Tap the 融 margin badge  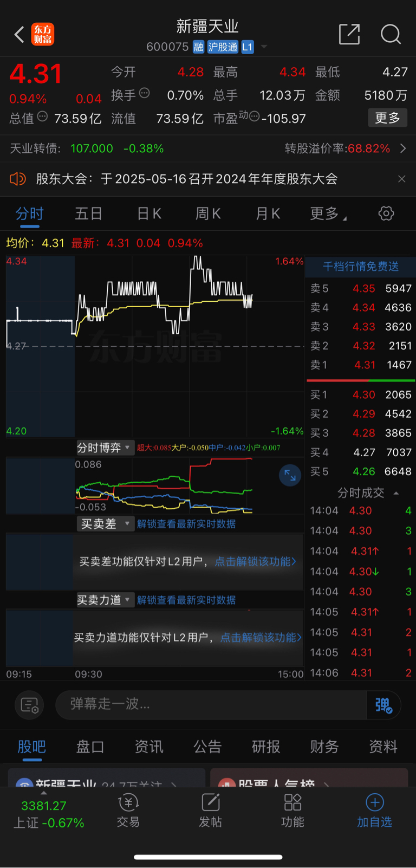pyautogui.click(x=198, y=47)
